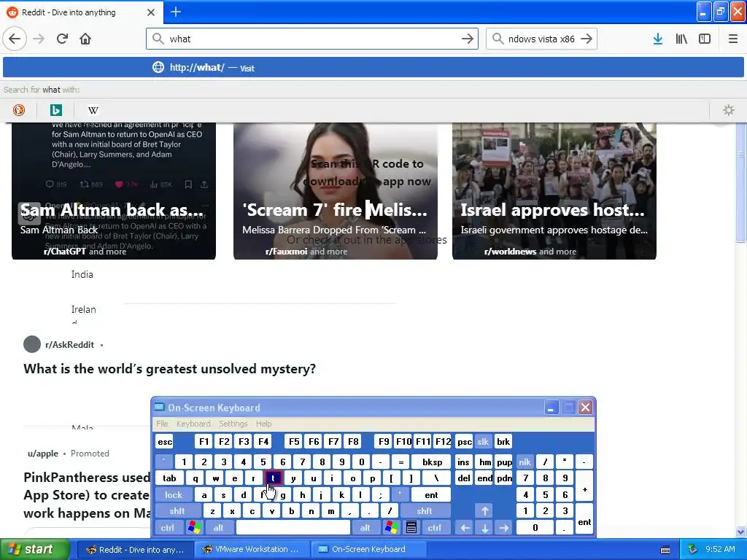Toggle the left ctrl key

[x=167, y=528]
